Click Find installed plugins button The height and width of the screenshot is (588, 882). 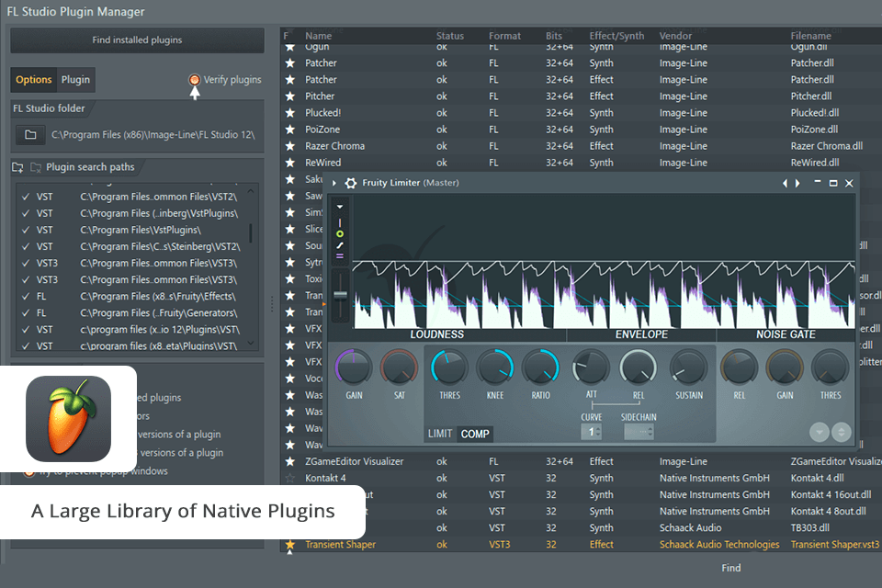coord(137,40)
